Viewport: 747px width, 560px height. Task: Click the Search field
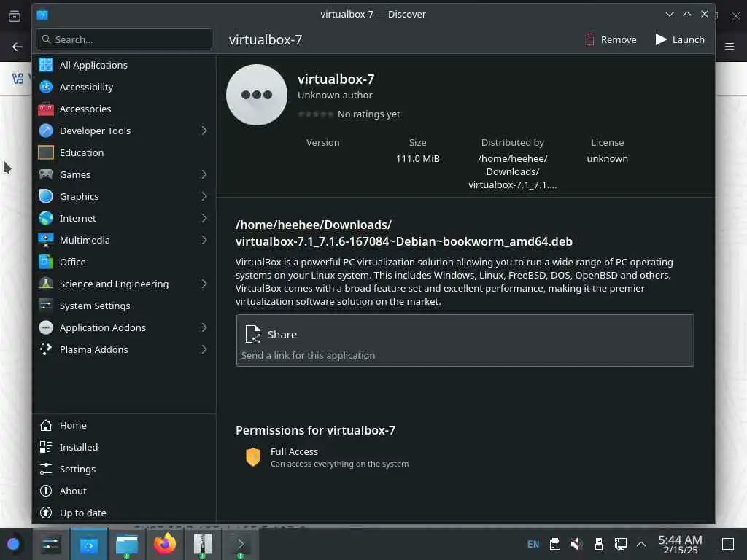pos(124,39)
